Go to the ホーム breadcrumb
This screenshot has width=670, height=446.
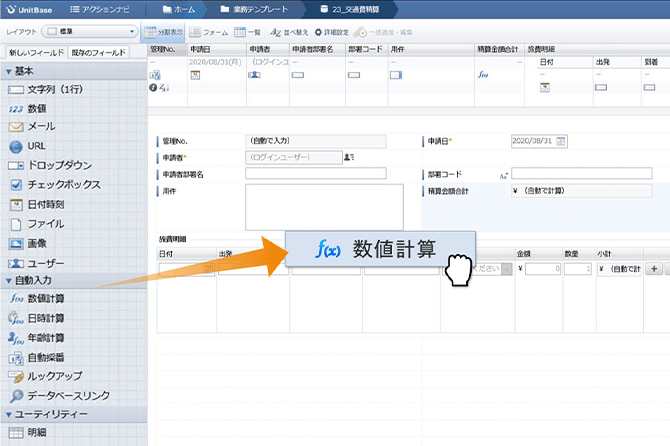click(179, 9)
